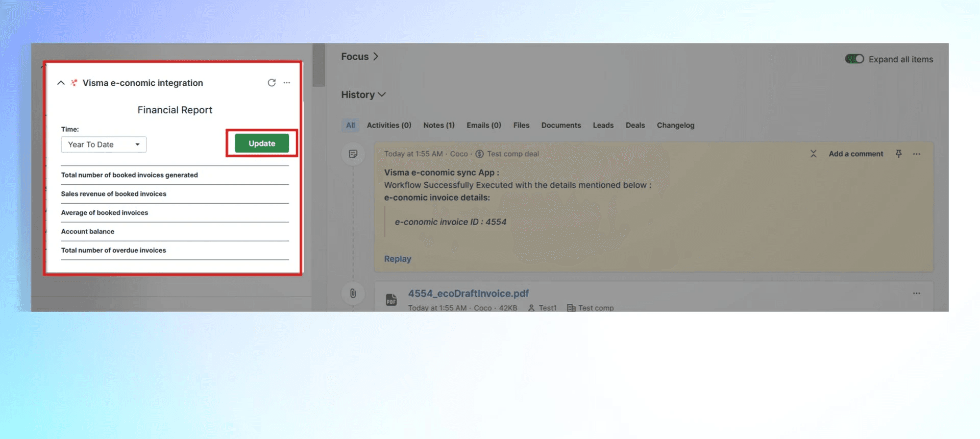The height and width of the screenshot is (439, 980).
Task: Select the Account balance row
Action: (x=175, y=232)
